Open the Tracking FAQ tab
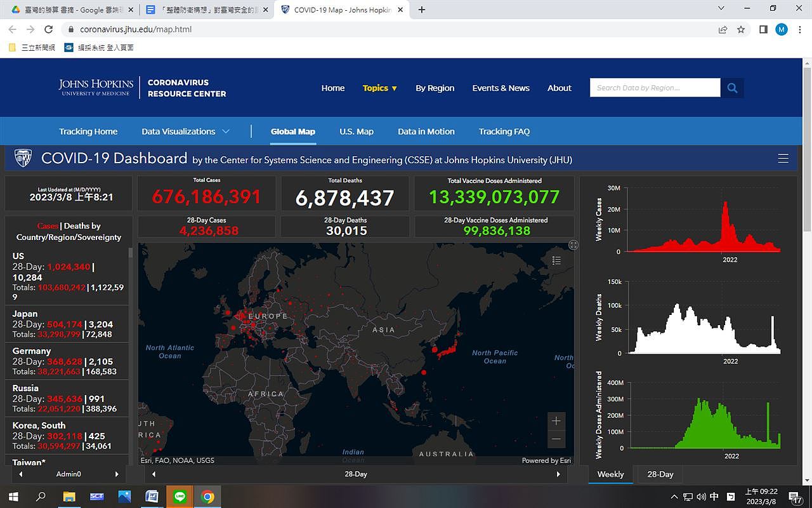The height and width of the screenshot is (508, 812). 504,131
